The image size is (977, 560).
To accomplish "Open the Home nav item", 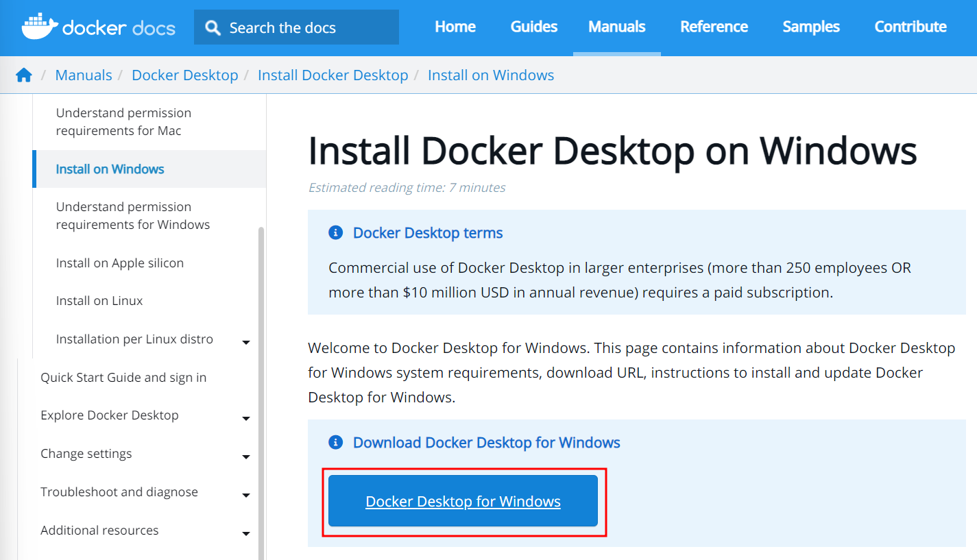I will [x=455, y=27].
